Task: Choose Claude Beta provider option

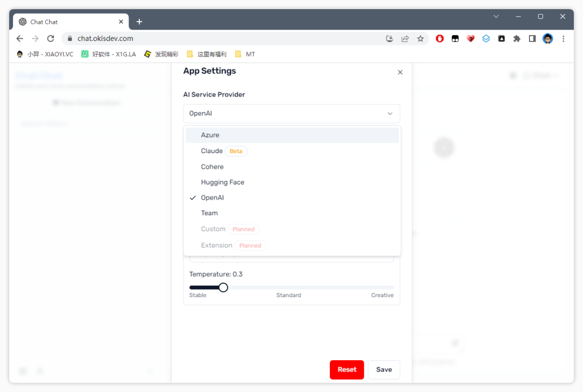Action: coord(292,151)
